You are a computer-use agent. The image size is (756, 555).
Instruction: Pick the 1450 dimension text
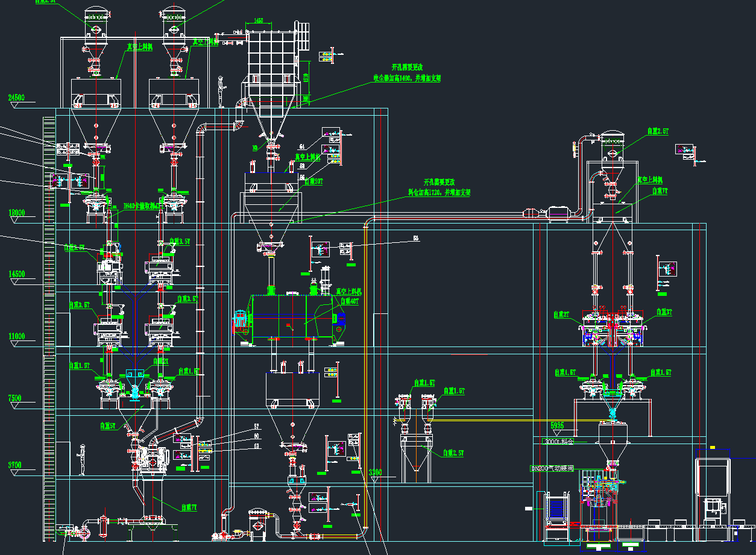259,20
